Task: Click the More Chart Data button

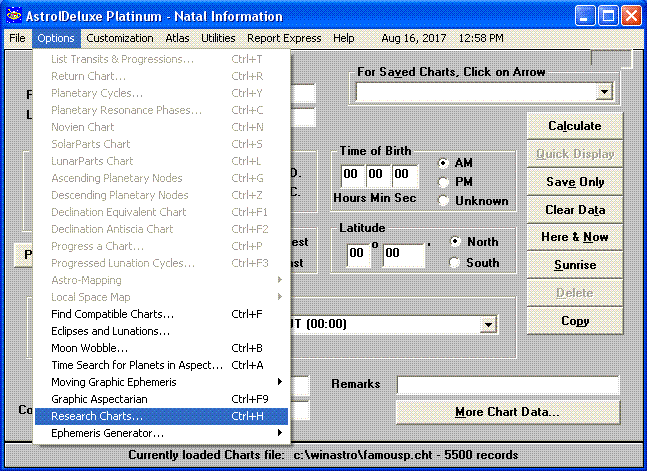Action: pyautogui.click(x=508, y=412)
